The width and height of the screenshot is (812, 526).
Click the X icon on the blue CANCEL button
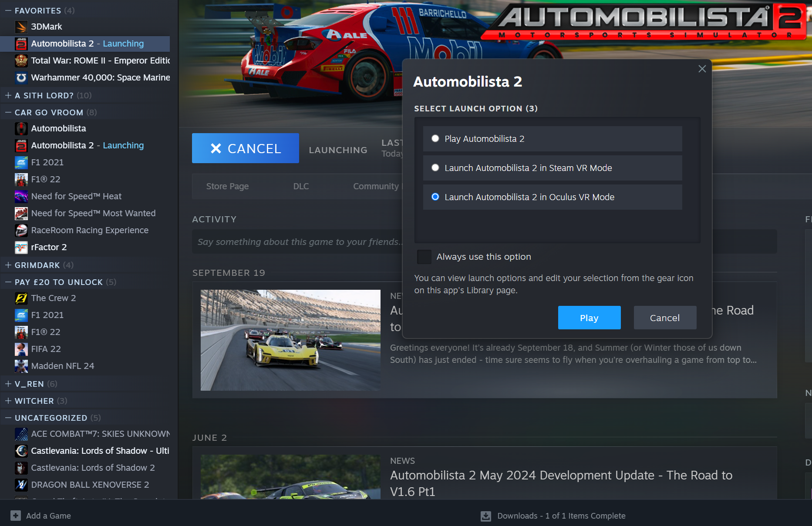click(x=216, y=148)
